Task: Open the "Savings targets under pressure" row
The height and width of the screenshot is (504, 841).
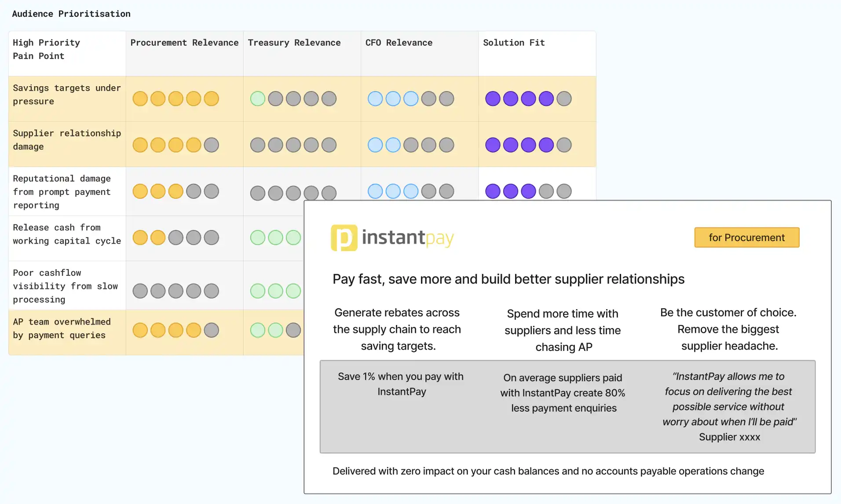Action: click(66, 95)
